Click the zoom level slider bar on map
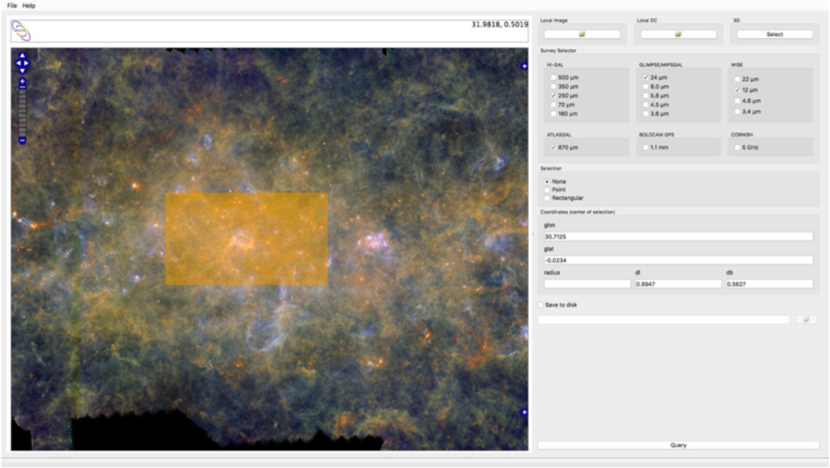Image resolution: width=830 pixels, height=468 pixels. [x=22, y=111]
